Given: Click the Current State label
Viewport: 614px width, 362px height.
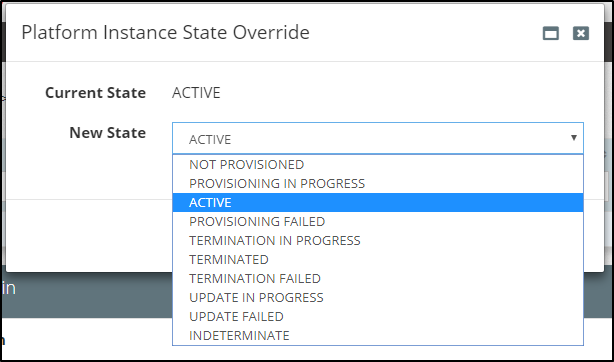Looking at the screenshot, I should click(95, 93).
